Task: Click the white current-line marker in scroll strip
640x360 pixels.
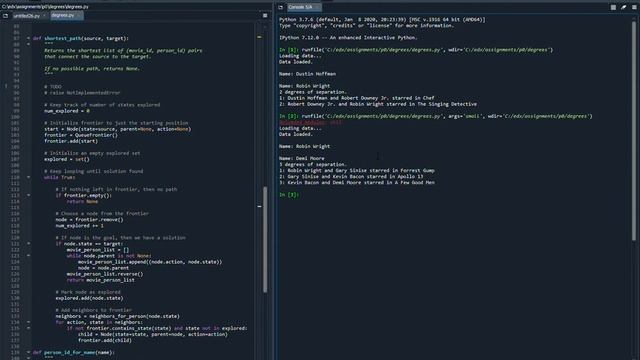Action: [x=259, y=207]
